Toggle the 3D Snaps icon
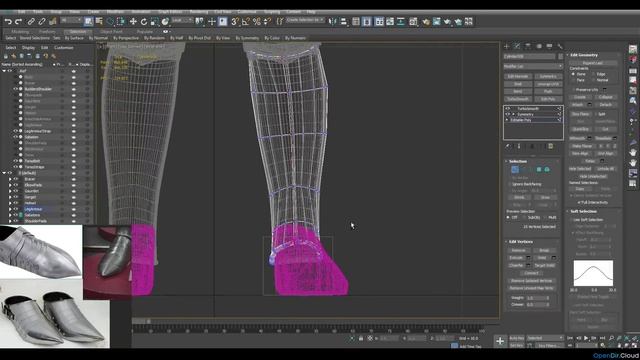640x360 pixels. click(235, 22)
